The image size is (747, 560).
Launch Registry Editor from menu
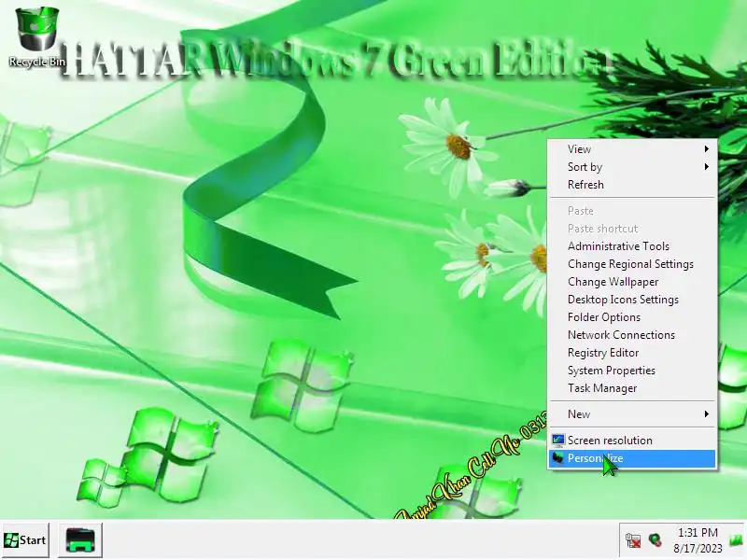click(633, 353)
